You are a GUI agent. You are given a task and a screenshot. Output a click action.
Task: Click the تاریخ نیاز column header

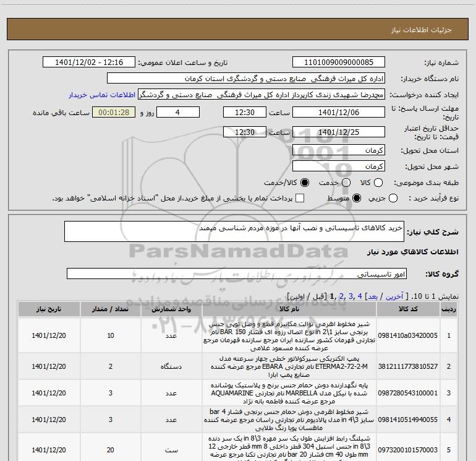(x=49, y=309)
